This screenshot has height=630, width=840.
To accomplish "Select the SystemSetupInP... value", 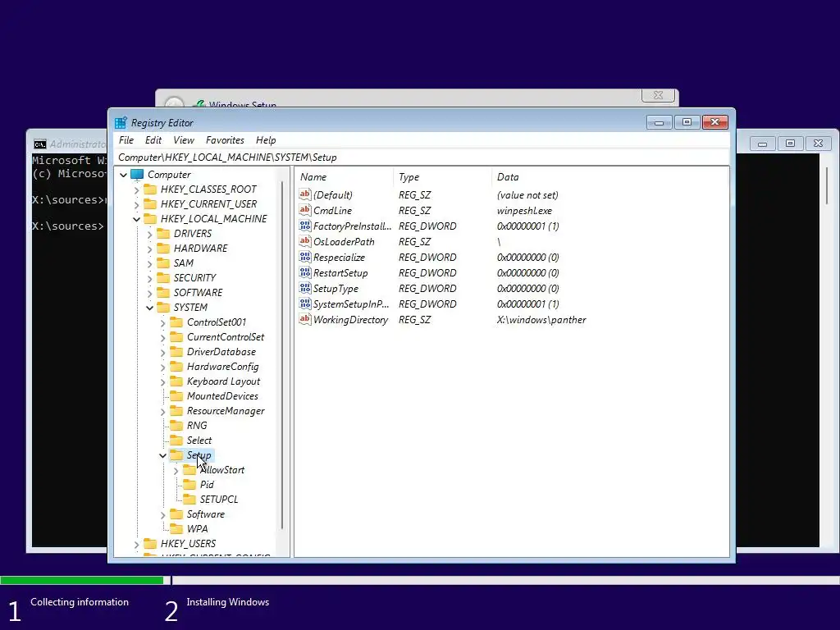I will 351,304.
